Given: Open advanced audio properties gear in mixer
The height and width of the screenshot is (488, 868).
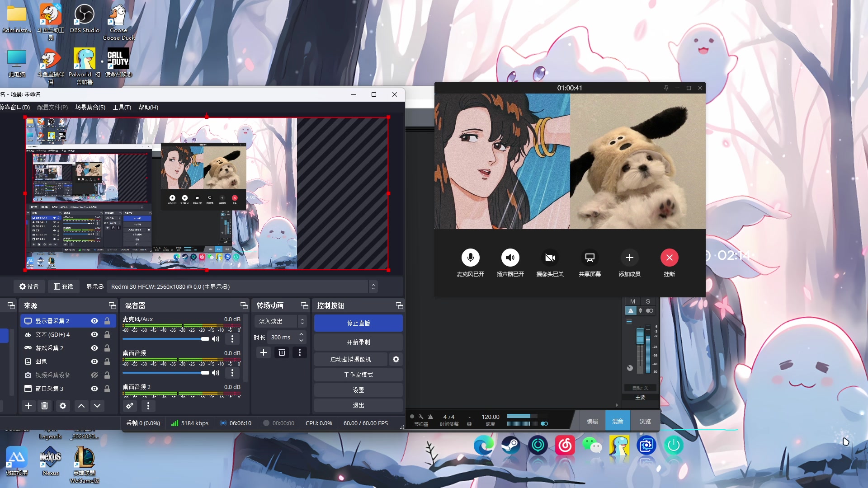Looking at the screenshot, I should [130, 406].
